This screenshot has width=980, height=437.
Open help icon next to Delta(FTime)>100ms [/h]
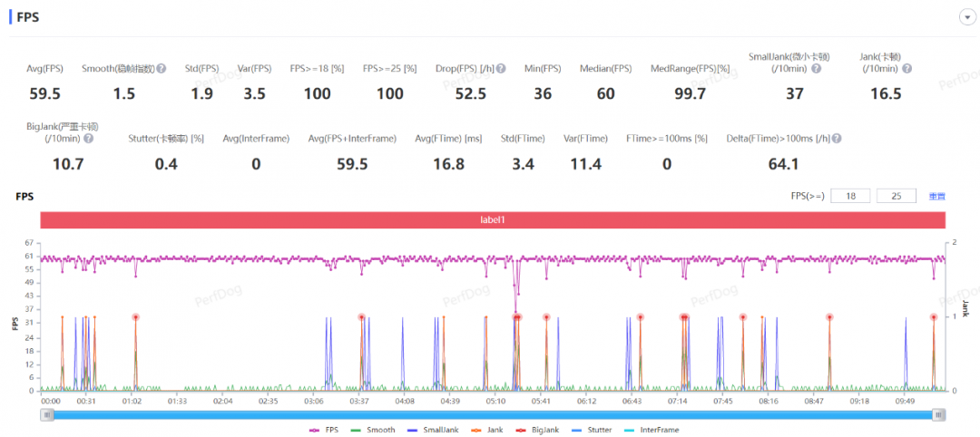pyautogui.click(x=837, y=139)
